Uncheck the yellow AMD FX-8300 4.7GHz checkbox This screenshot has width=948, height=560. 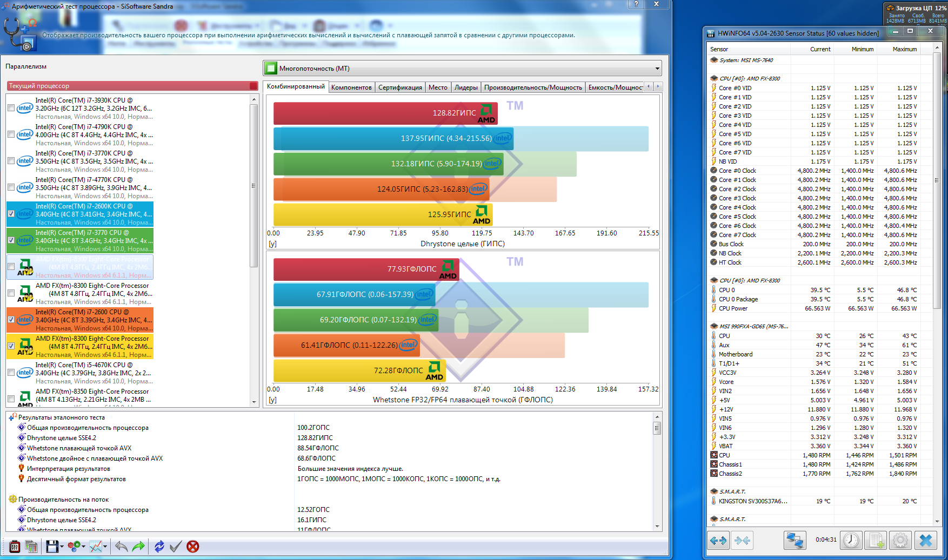[x=11, y=346]
